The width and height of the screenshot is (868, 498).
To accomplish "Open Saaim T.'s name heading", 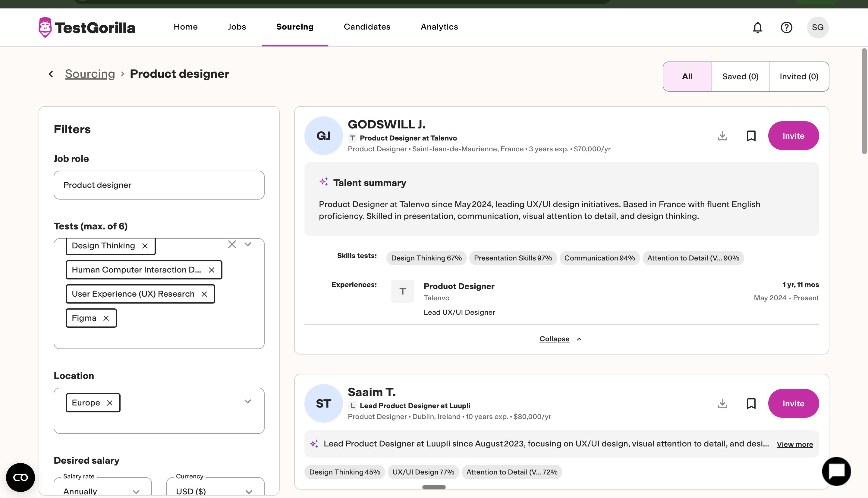I will point(372,392).
